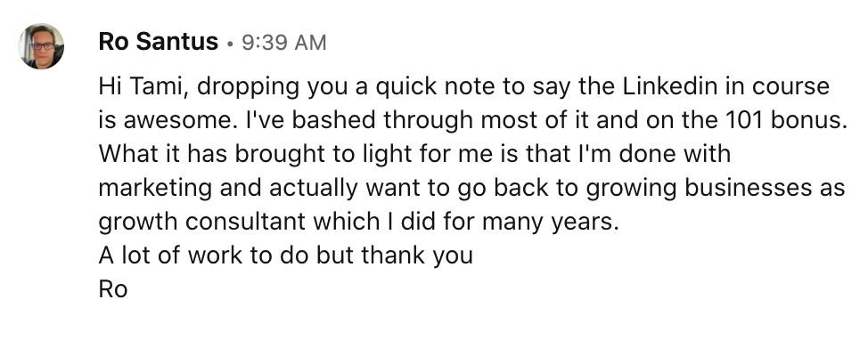Click the words 'thank you' near the end
868x340 pixels.
click(x=417, y=256)
